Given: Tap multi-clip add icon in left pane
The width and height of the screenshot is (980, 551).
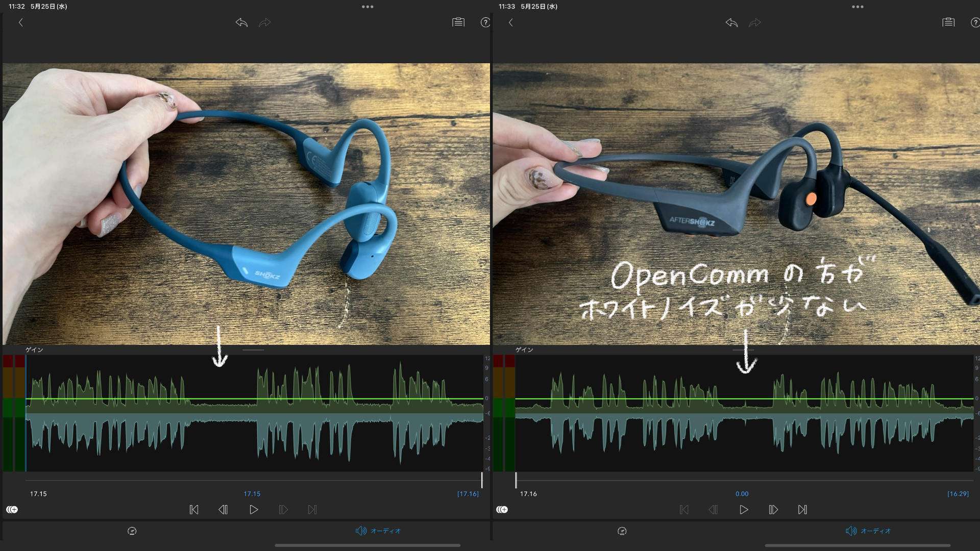Looking at the screenshot, I should 12,510.
